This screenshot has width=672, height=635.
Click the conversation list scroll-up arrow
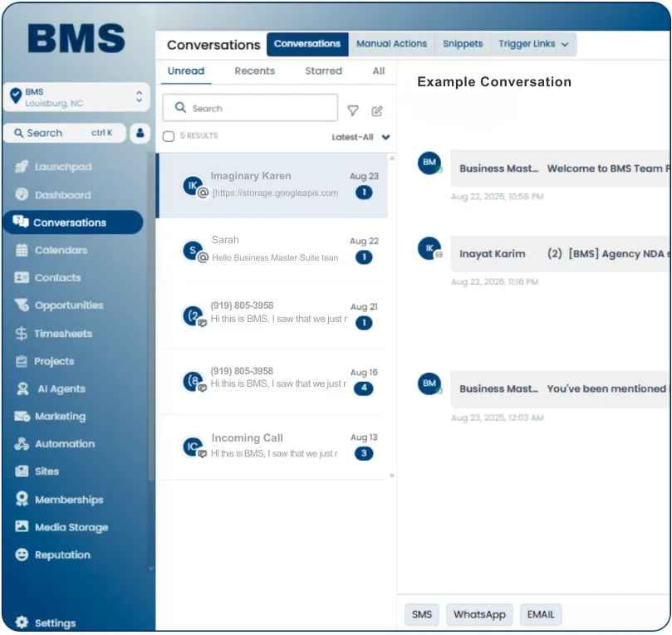point(392,158)
